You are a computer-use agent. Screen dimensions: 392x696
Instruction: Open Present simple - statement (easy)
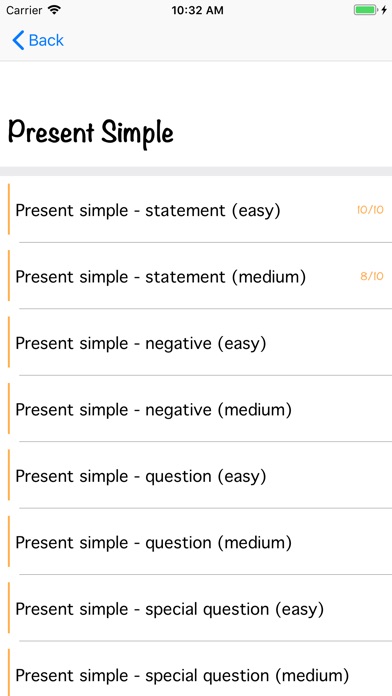[x=200, y=210]
